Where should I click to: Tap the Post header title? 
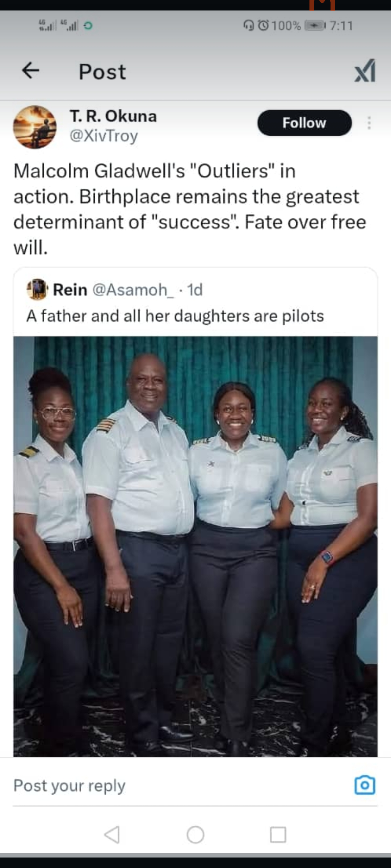[x=102, y=72]
